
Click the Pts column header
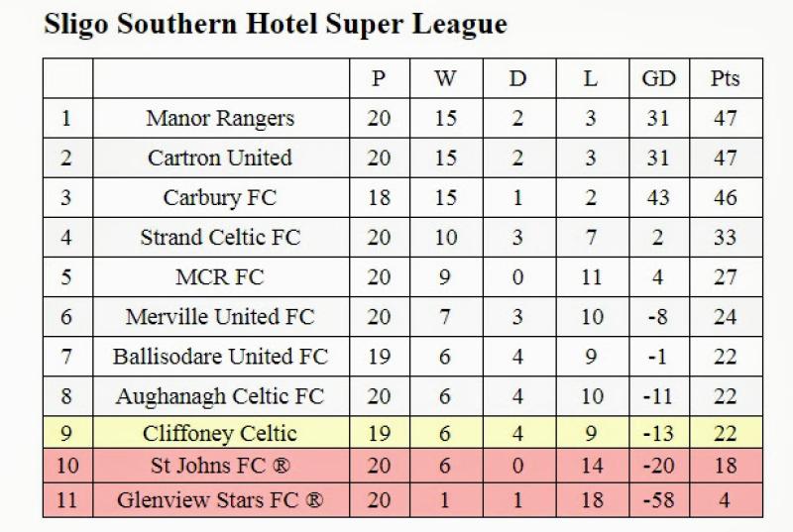(x=726, y=79)
